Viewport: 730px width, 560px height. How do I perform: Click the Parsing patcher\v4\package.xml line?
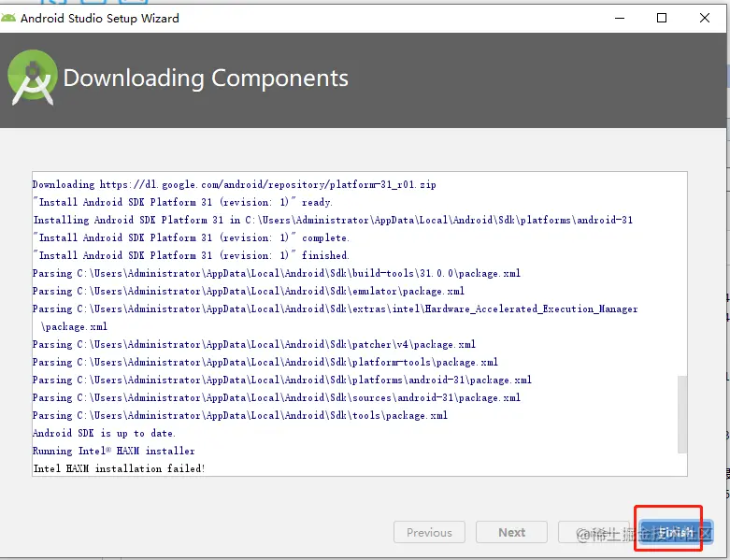[254, 344]
